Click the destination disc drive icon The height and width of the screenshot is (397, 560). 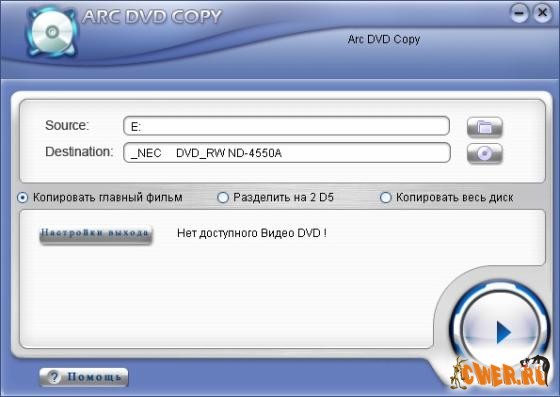tap(485, 154)
